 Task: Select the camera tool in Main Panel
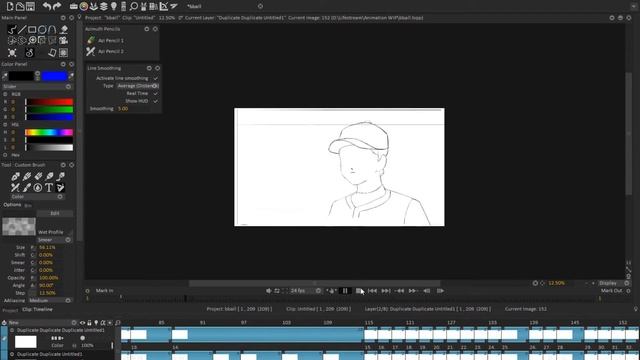click(x=63, y=40)
